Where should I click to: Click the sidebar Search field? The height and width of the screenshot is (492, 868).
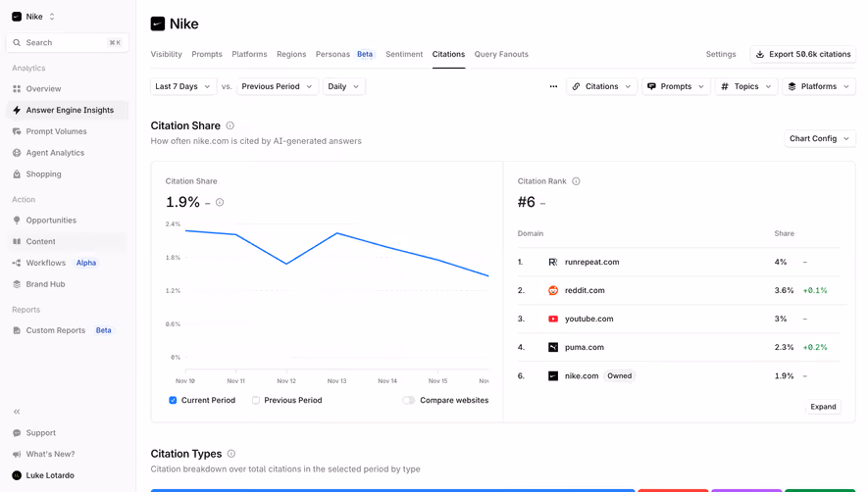67,42
